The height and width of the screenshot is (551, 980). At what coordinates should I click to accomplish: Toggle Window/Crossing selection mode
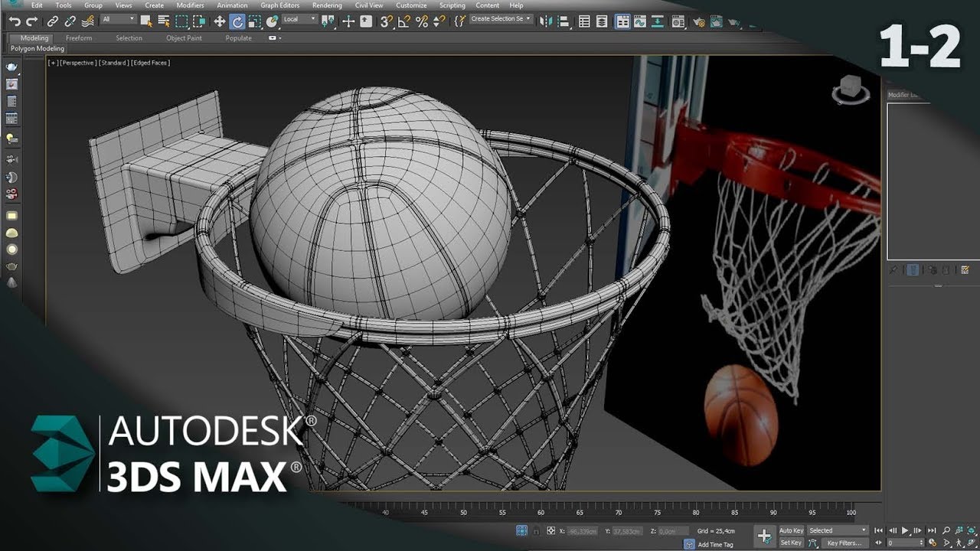click(x=199, y=21)
